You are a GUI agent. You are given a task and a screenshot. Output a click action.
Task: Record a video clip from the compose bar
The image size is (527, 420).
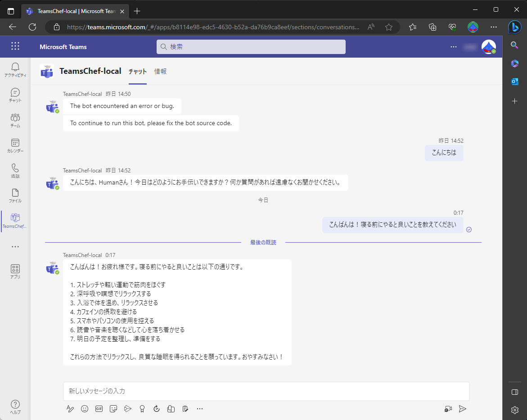point(448,409)
